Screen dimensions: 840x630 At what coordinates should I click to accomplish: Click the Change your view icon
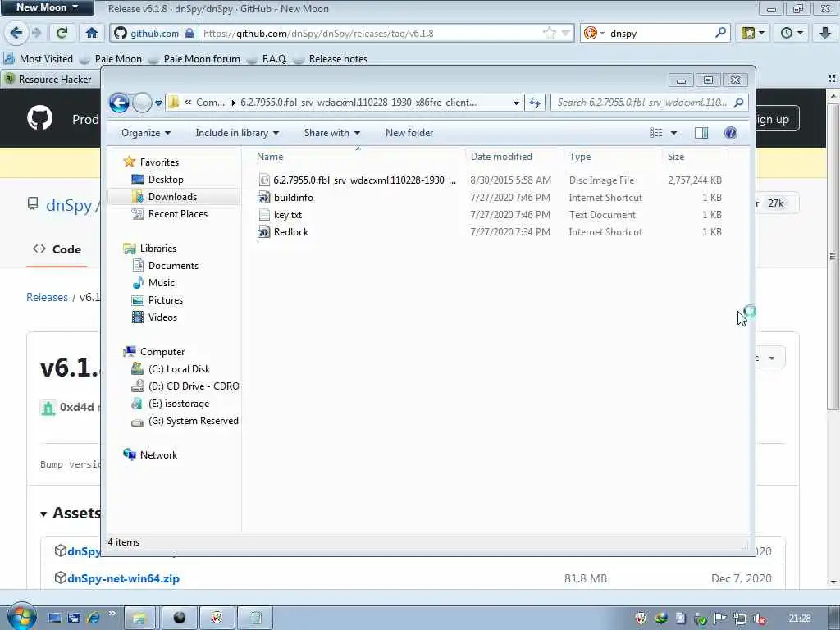[655, 133]
